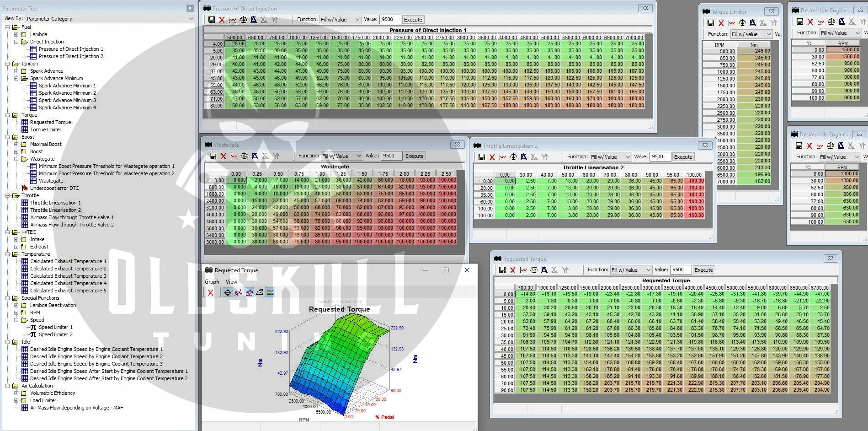This screenshot has height=431, width=868.
Task: Save the Desired Idle Engine Speed table at the top
Action: 799,22
